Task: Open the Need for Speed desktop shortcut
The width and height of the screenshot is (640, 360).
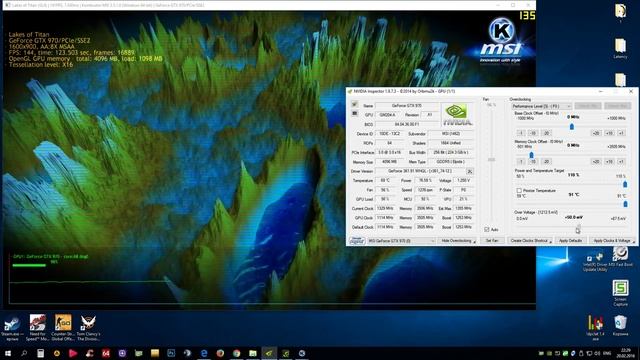Action: pos(38,327)
